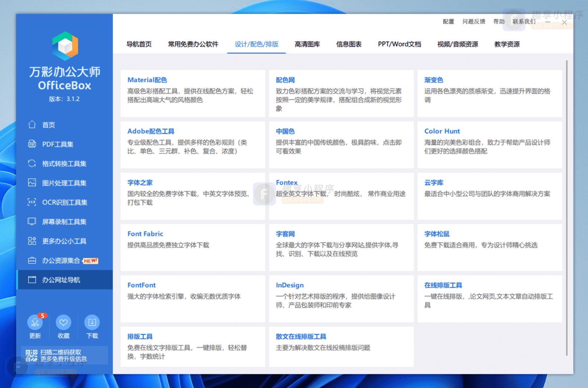Open the Color Hunt link
This screenshot has height=388, width=588.
(x=442, y=131)
